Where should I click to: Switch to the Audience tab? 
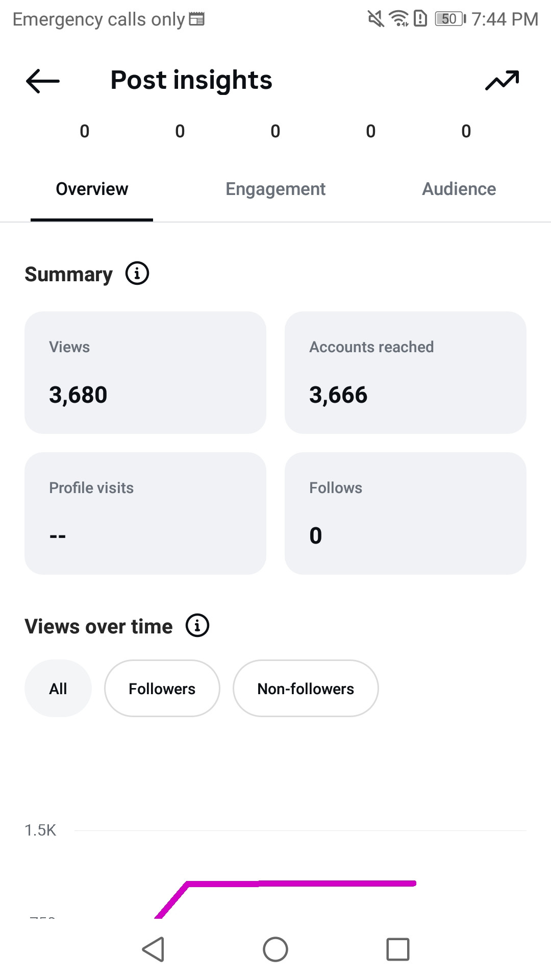459,189
